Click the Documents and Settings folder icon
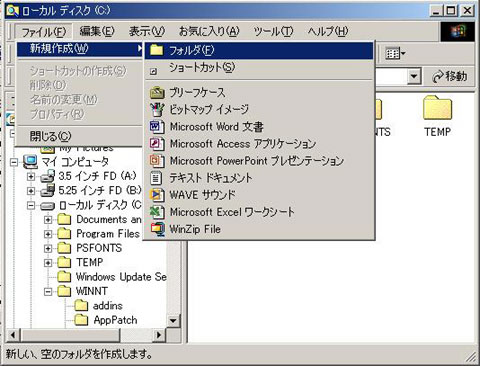 64,220
